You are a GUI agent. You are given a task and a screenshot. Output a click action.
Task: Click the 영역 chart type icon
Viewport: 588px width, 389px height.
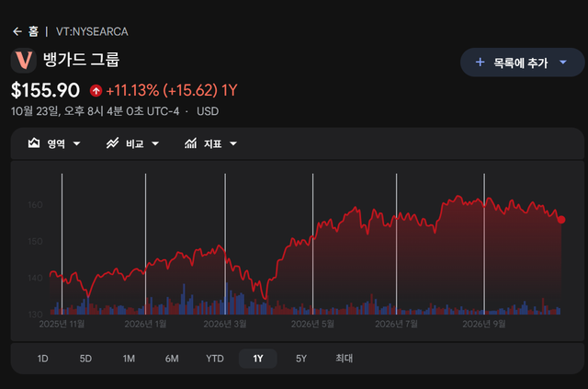click(34, 143)
